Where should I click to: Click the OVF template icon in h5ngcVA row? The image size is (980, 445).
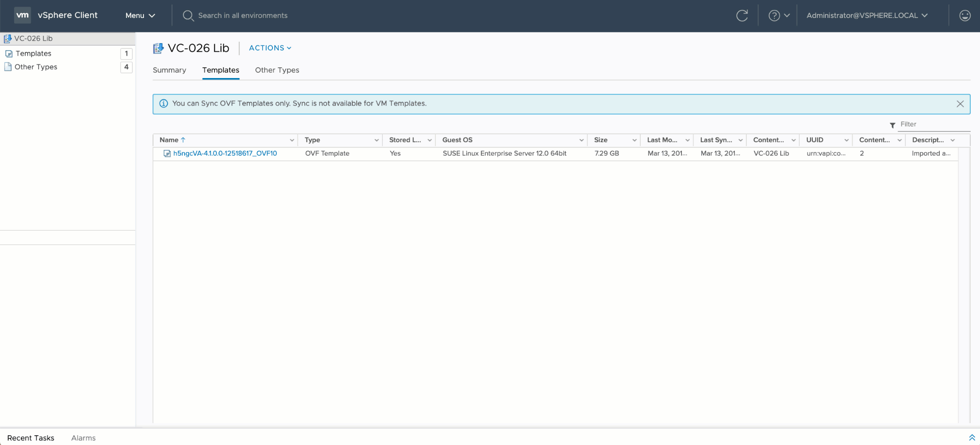(167, 153)
